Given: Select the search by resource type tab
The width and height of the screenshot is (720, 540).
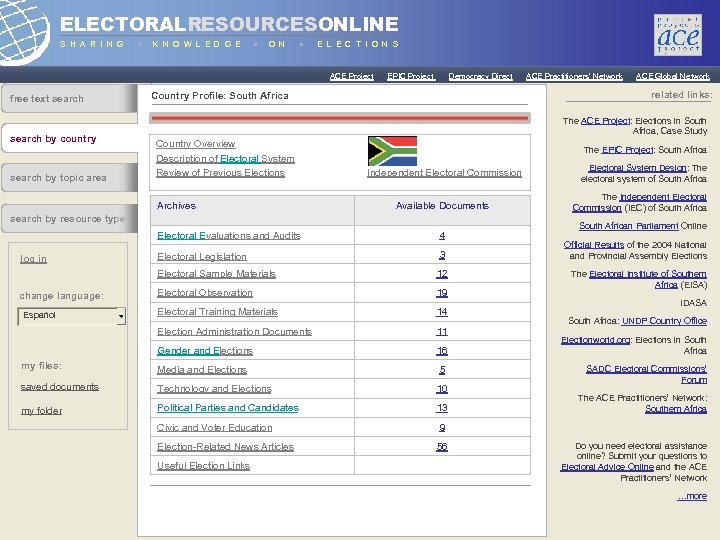Looking at the screenshot, I should point(69,218).
